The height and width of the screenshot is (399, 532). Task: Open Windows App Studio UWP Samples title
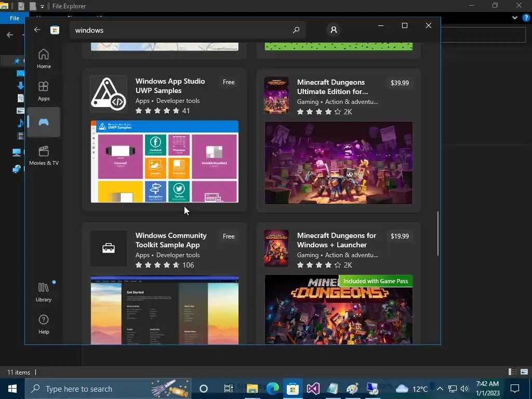[x=170, y=86]
